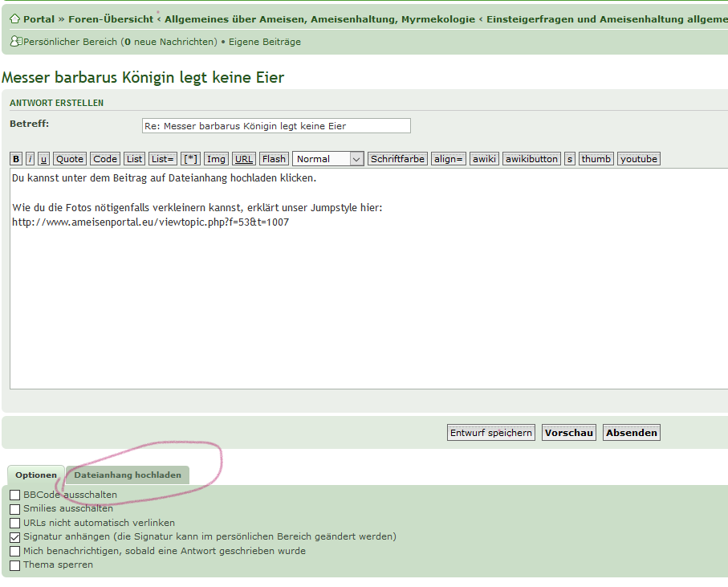The image size is (728, 587).
Task: Switch to Dateianhang hochladen tab
Action: 128,475
